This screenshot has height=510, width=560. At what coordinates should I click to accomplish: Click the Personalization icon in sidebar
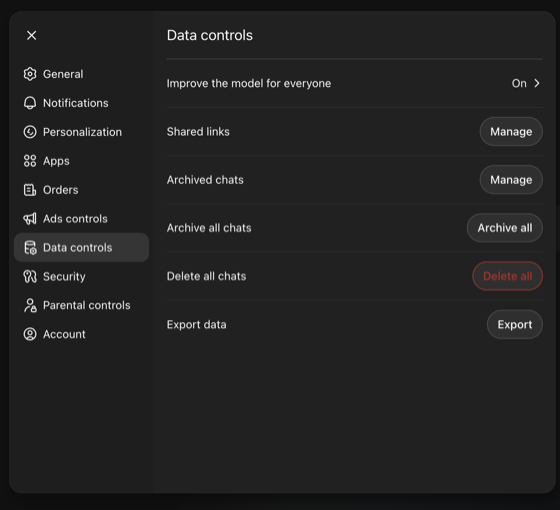[30, 132]
